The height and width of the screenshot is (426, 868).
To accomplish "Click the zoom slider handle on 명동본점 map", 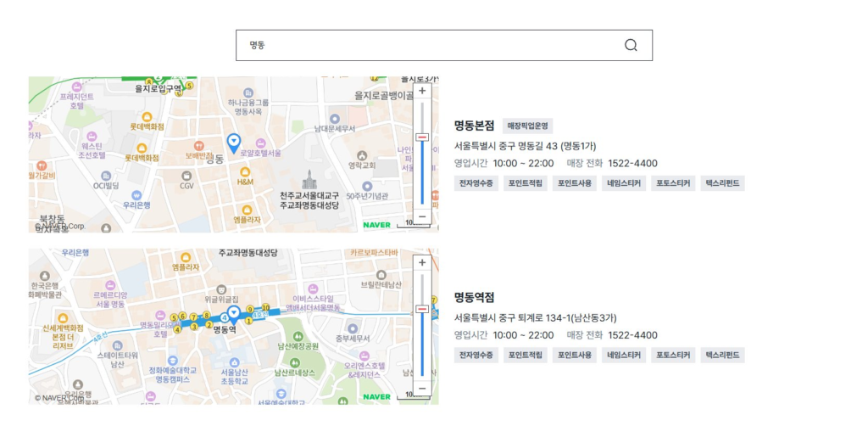I will coord(422,137).
